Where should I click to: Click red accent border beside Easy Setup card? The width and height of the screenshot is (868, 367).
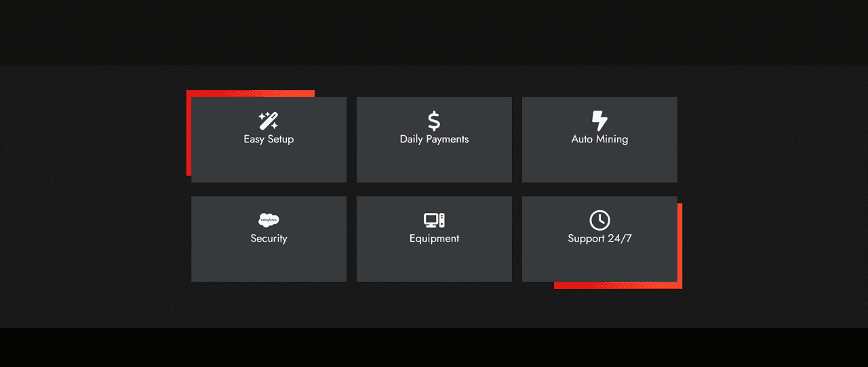(x=189, y=136)
